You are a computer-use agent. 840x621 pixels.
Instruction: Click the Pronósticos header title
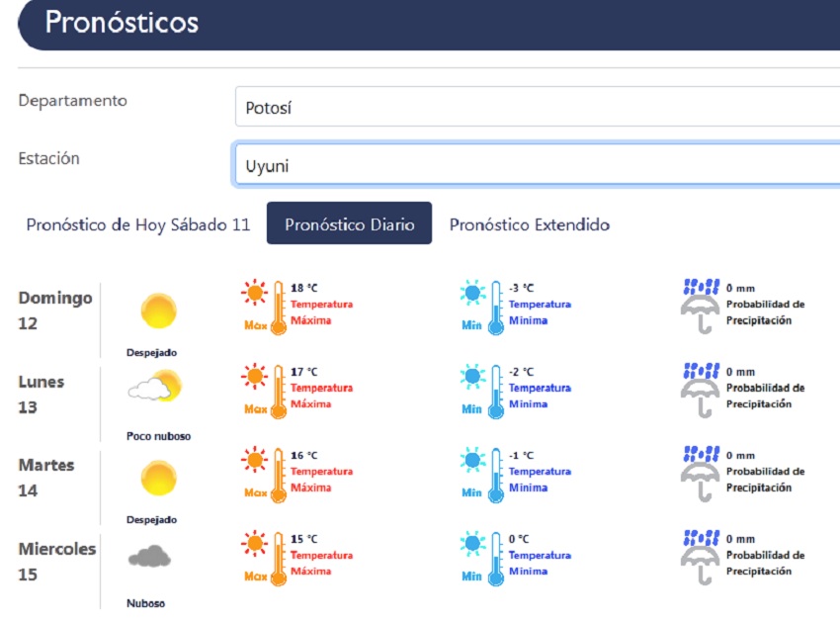pos(122,23)
